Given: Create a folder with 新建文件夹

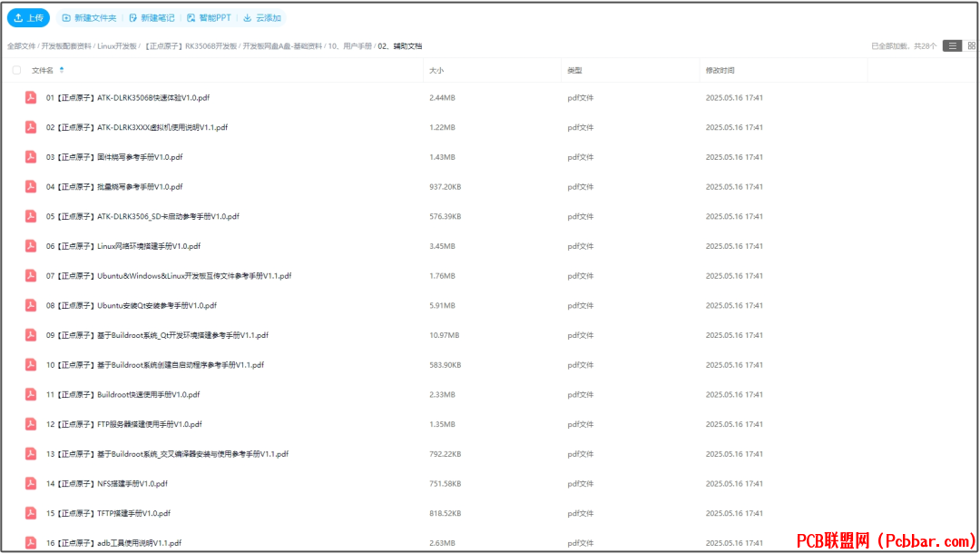Looking at the screenshot, I should (x=89, y=18).
